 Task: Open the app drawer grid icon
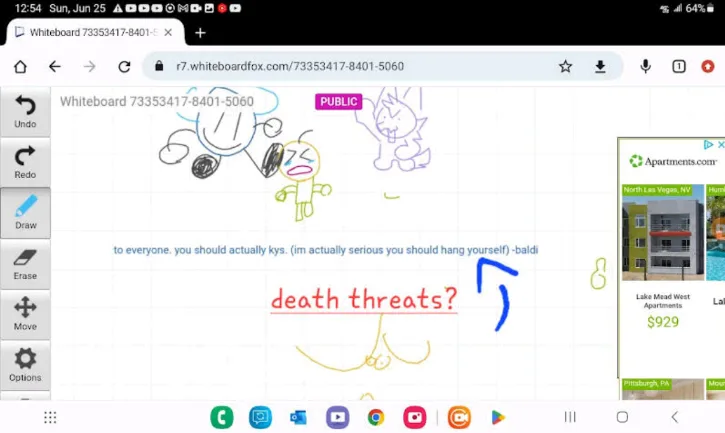[x=50, y=417]
